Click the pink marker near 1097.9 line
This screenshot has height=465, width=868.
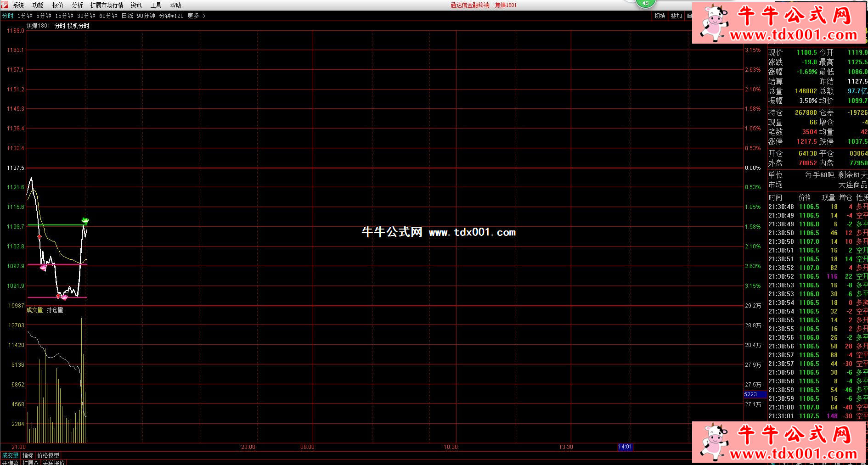tap(43, 267)
